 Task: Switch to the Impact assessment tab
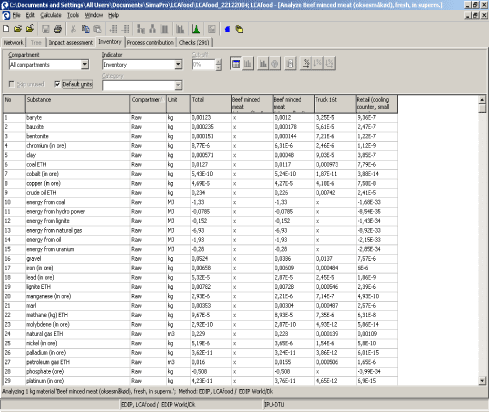click(x=71, y=43)
